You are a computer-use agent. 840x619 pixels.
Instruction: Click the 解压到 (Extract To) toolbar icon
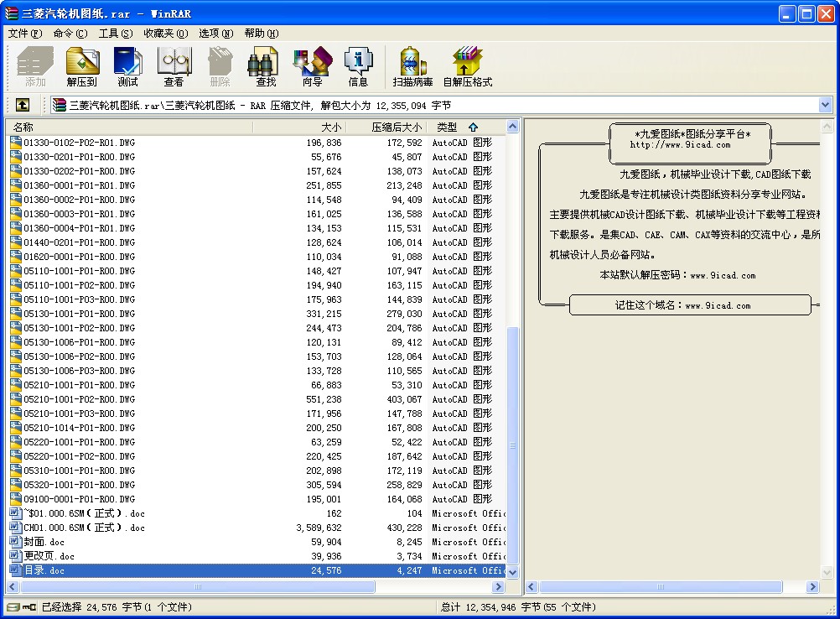tap(82, 66)
